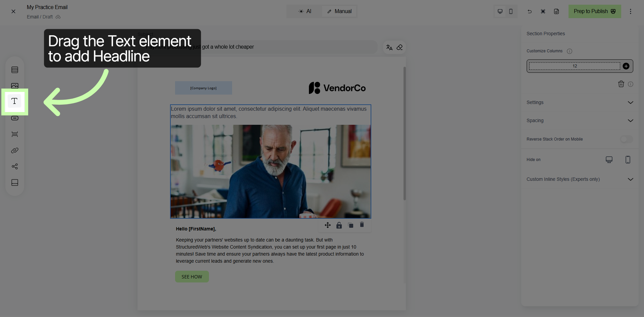Add a column with the plus icon

coord(626,66)
